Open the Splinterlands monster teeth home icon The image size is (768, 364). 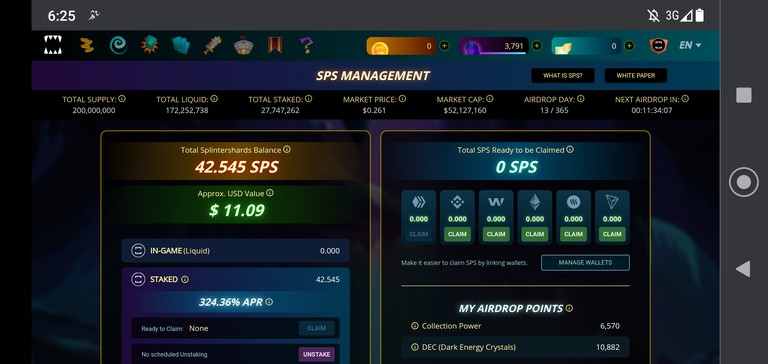[x=52, y=45]
